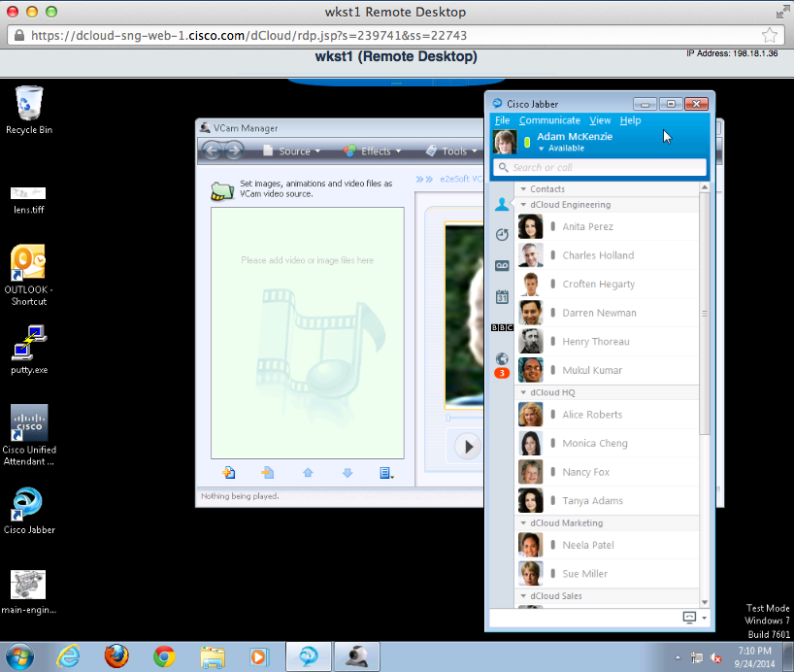Click the move down arrow in VCam playlist
The image size is (794, 672).
[347, 473]
